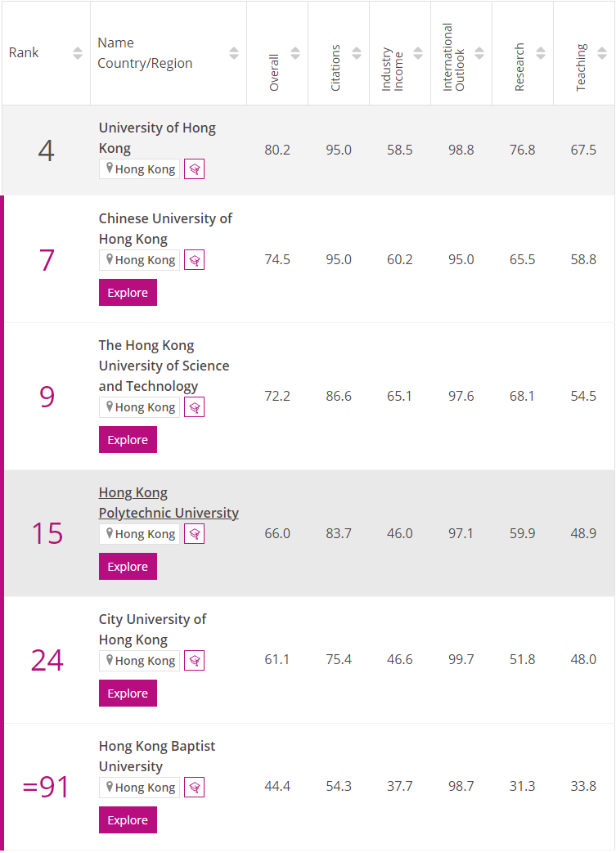This screenshot has width=616, height=853.
Task: Click graduation cap icon for City University
Action: tap(194, 661)
